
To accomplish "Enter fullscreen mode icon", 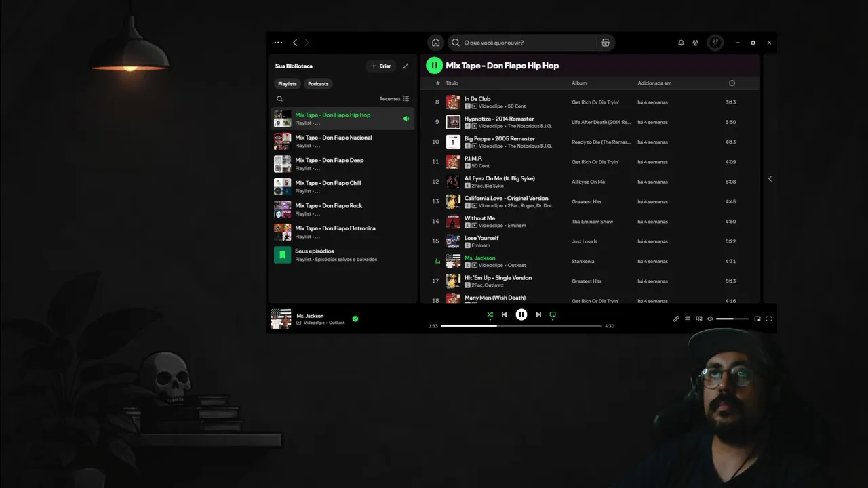I will coord(769,319).
